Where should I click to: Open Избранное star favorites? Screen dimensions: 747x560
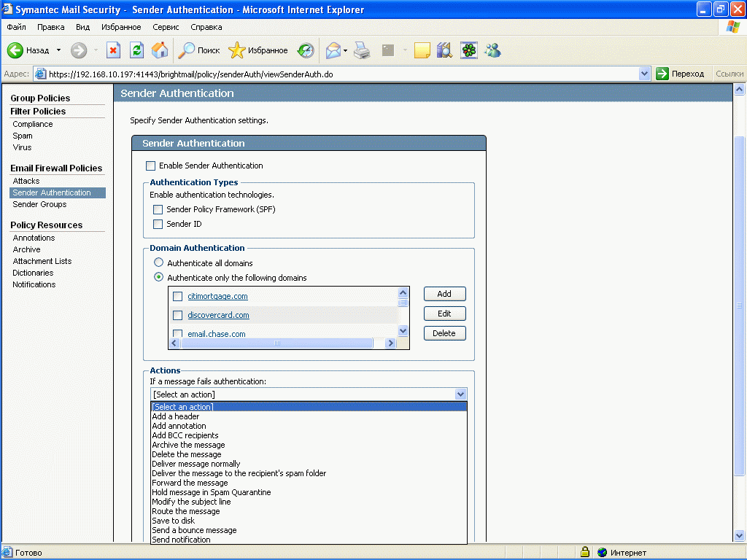pyautogui.click(x=237, y=50)
